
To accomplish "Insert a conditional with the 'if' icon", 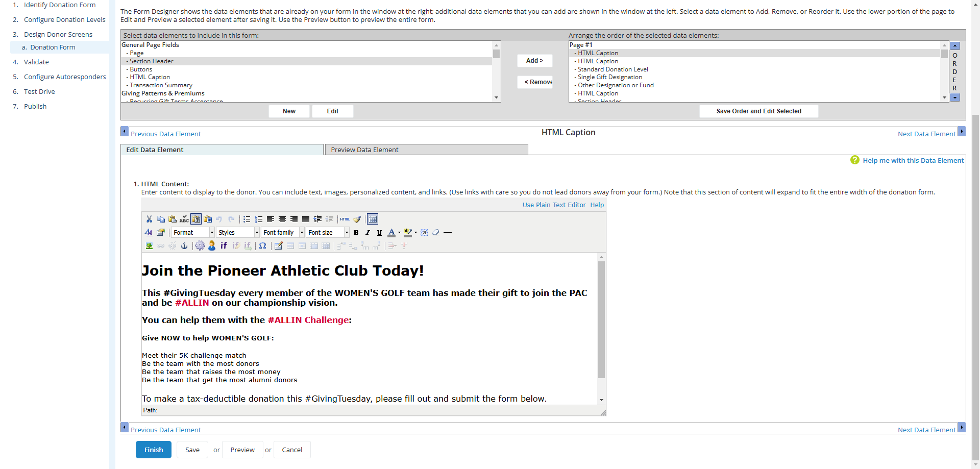I will (x=224, y=245).
